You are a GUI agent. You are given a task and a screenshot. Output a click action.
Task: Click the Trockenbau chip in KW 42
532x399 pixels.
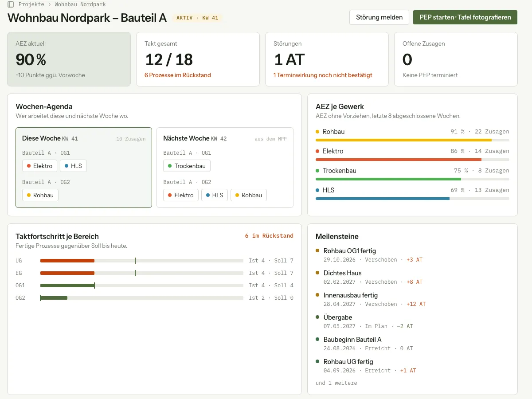187,166
